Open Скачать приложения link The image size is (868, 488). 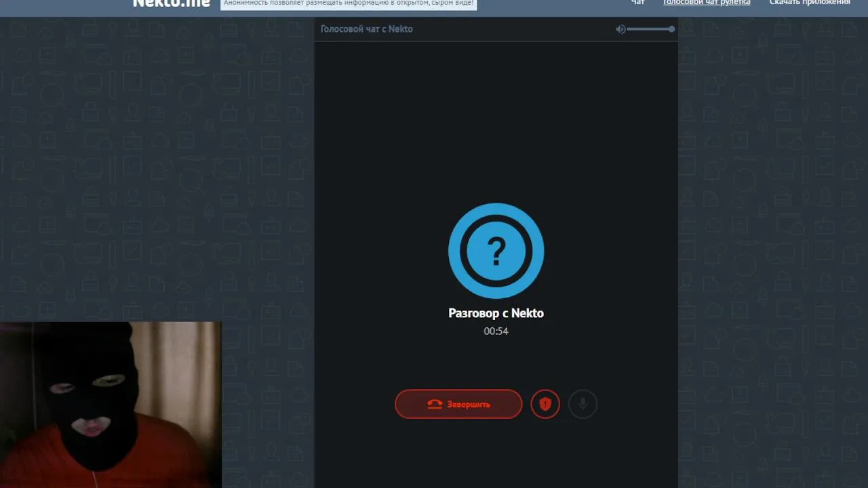pyautogui.click(x=810, y=3)
